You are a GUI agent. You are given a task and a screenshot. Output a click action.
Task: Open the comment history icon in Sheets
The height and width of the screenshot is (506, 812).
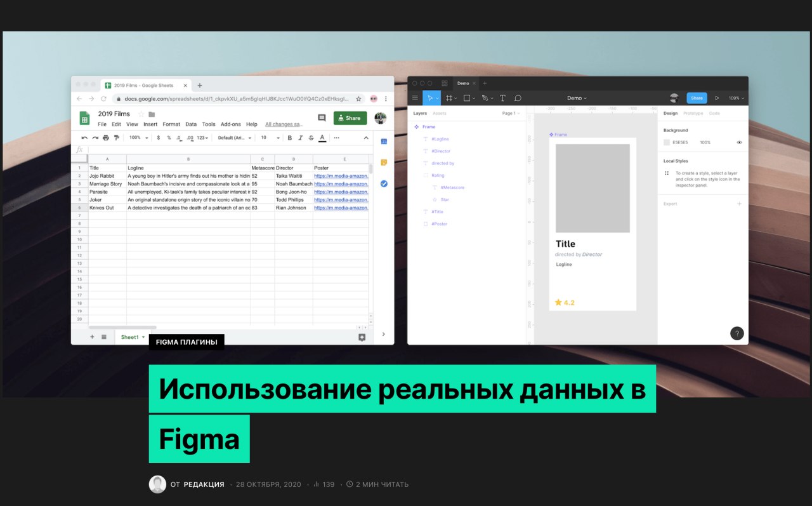(322, 118)
